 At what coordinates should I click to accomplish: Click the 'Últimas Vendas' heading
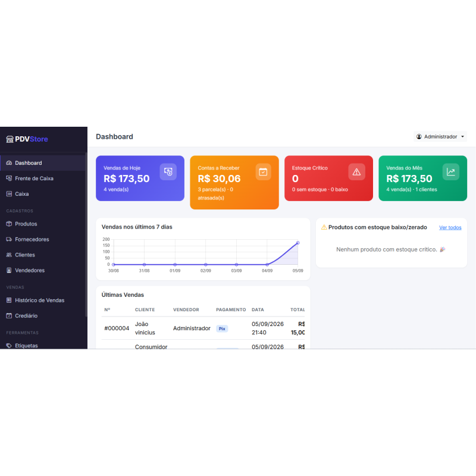coord(123,295)
